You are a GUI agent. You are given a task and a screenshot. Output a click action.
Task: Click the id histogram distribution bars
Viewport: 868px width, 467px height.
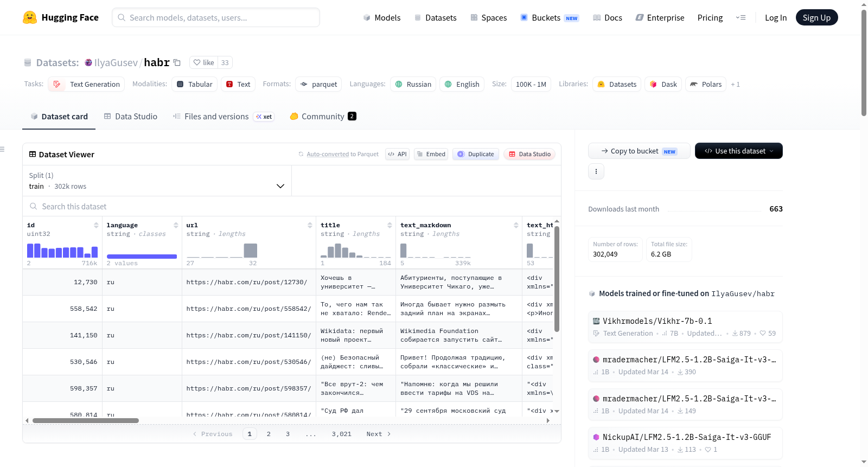click(x=62, y=251)
